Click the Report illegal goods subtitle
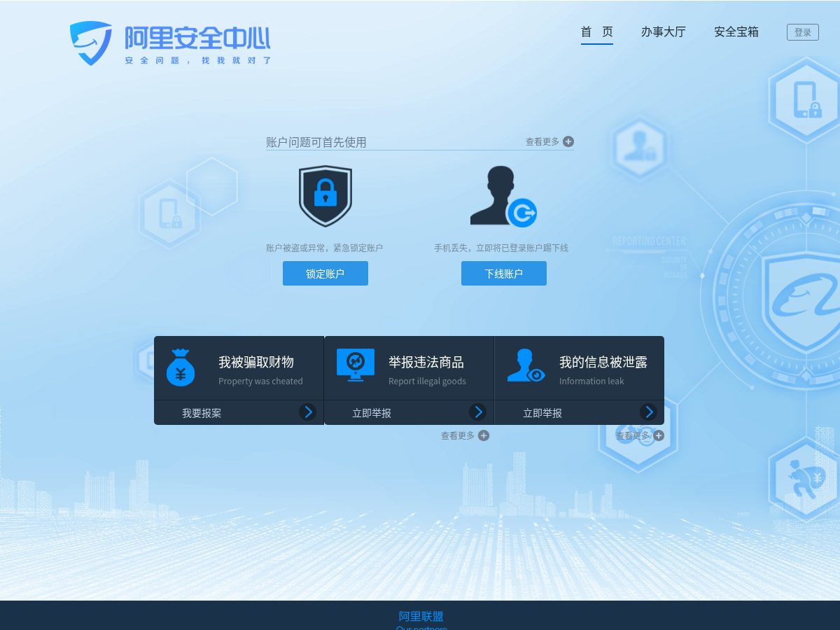Viewport: 840px width, 630px height. coord(427,381)
